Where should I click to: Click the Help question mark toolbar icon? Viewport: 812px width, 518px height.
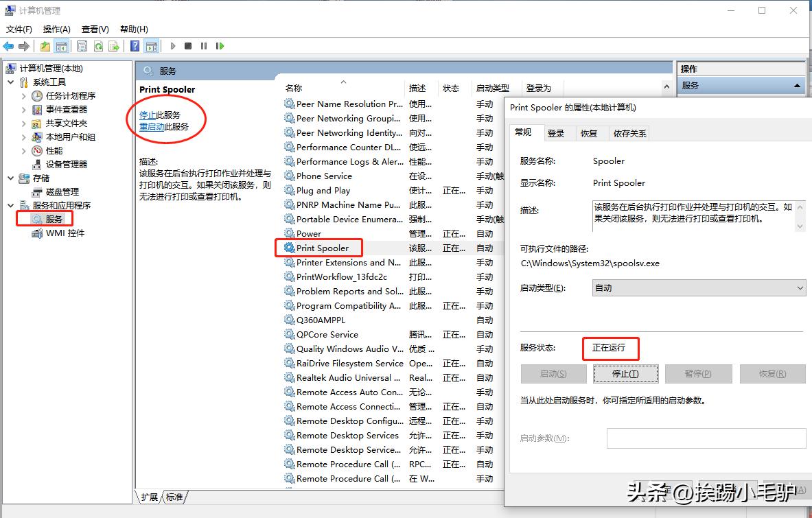click(135, 46)
